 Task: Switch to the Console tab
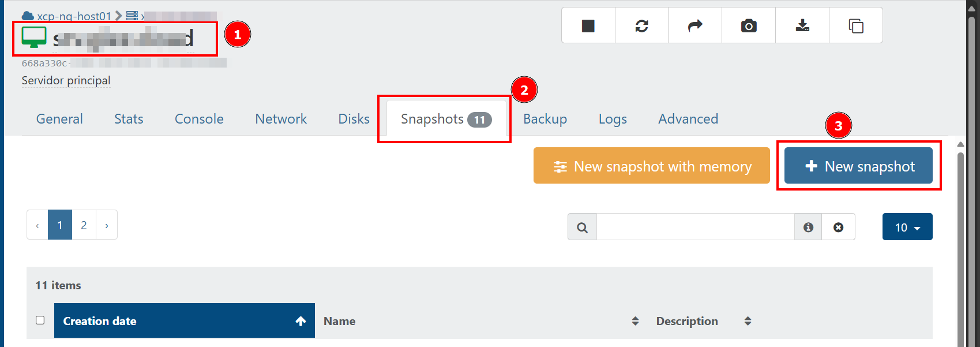coord(199,119)
